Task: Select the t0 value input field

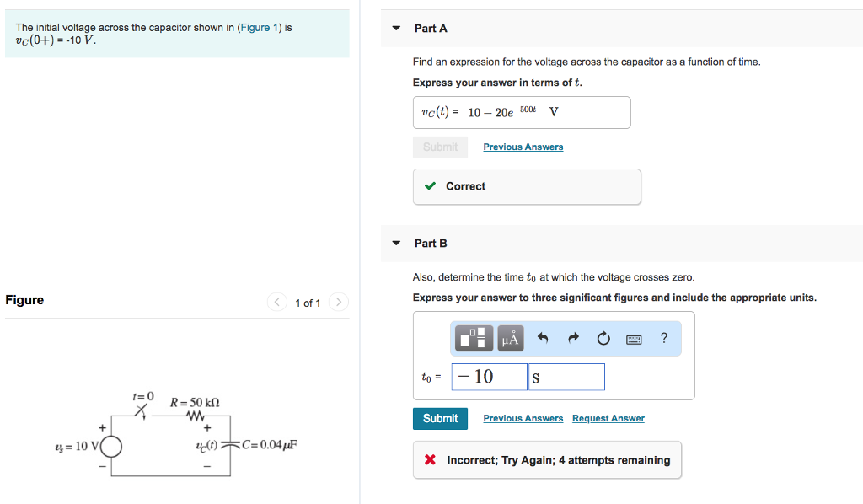Action: point(489,377)
